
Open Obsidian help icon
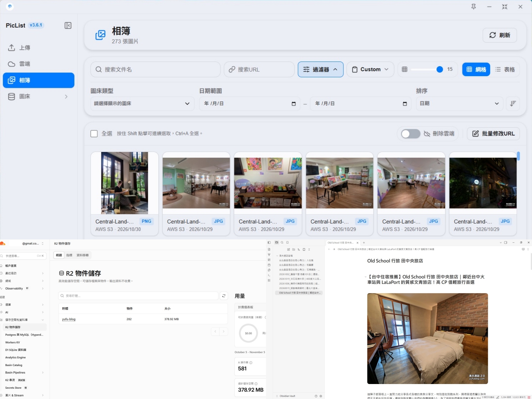click(x=316, y=396)
